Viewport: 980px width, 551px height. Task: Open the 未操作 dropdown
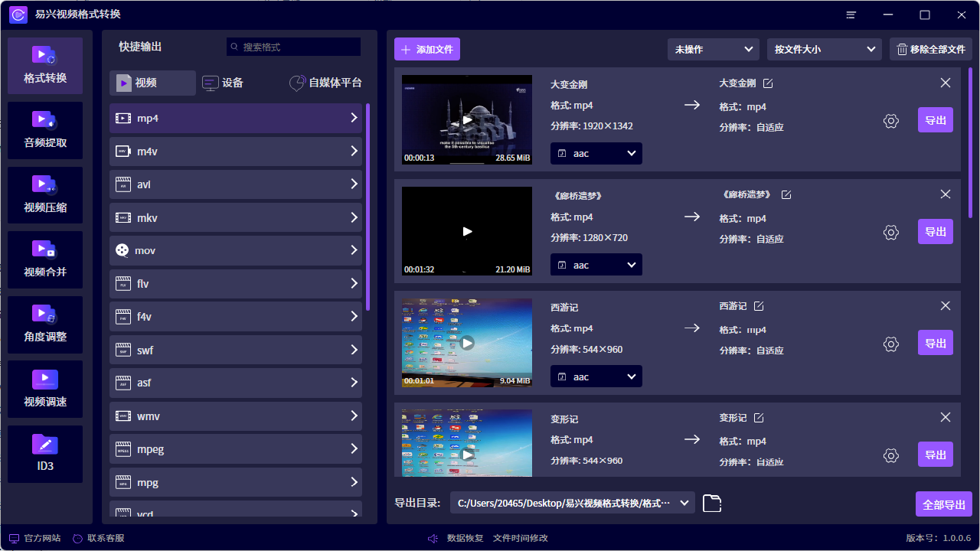(x=712, y=49)
